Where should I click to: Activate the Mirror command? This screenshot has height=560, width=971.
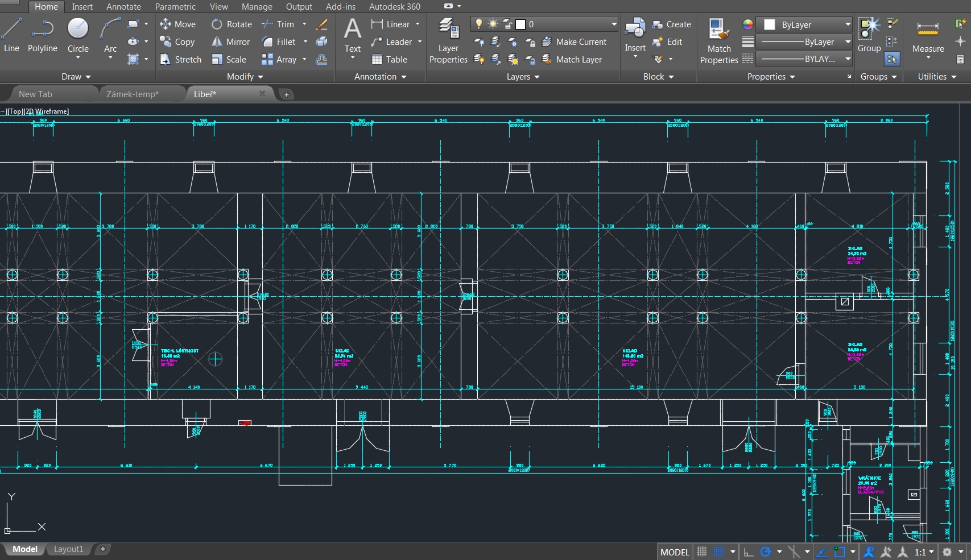(230, 42)
